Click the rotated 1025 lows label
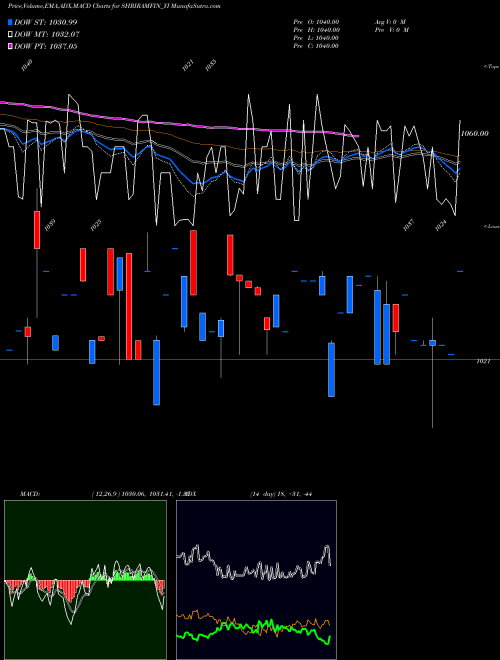Viewport: 500px width, 660px height. click(x=96, y=226)
